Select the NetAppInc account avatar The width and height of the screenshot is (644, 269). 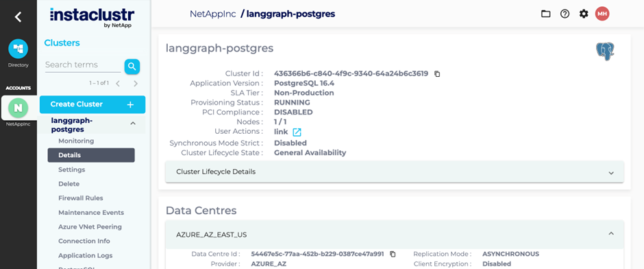coord(18,108)
